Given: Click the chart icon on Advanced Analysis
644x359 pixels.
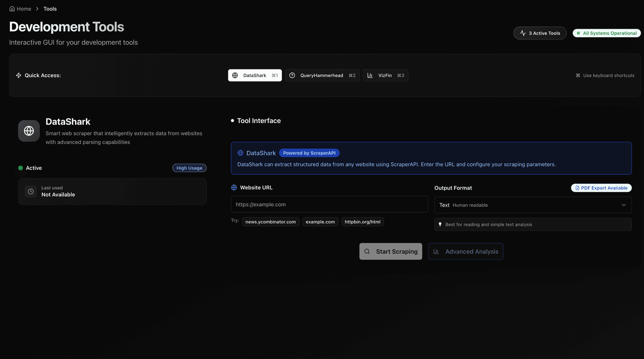Looking at the screenshot, I should point(436,251).
